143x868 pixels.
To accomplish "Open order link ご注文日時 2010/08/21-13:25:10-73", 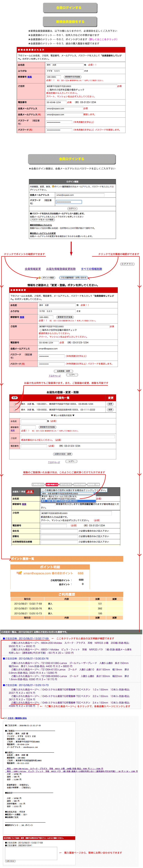I will (26, 685).
